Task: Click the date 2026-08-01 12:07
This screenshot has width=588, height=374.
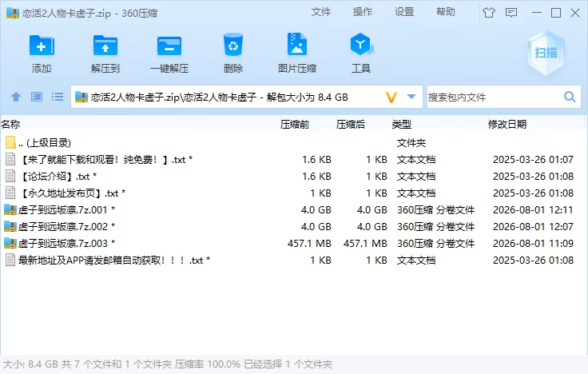Action: coord(533,227)
